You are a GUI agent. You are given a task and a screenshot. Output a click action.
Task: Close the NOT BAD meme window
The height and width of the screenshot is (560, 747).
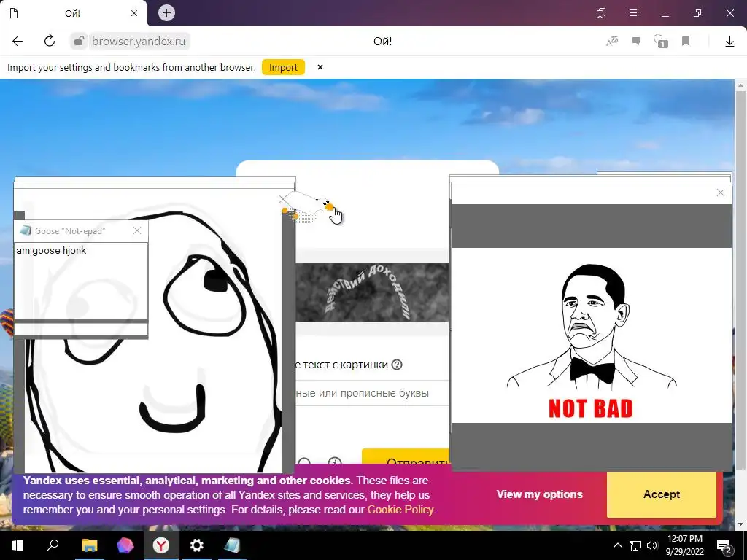coord(720,192)
